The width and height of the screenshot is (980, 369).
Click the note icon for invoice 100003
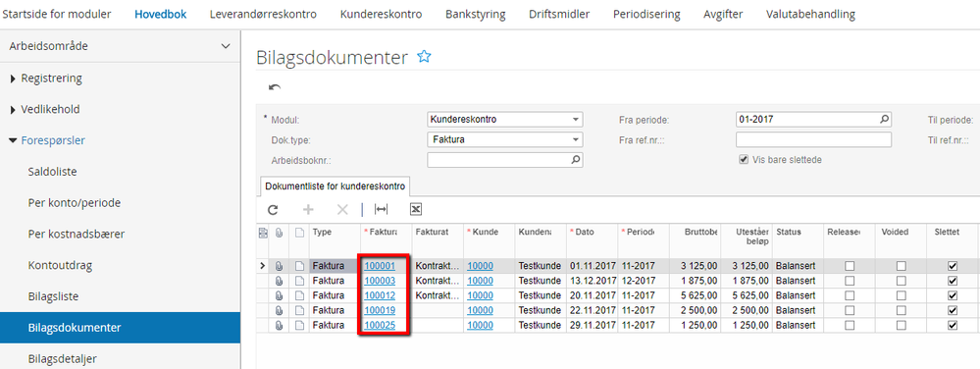299,281
